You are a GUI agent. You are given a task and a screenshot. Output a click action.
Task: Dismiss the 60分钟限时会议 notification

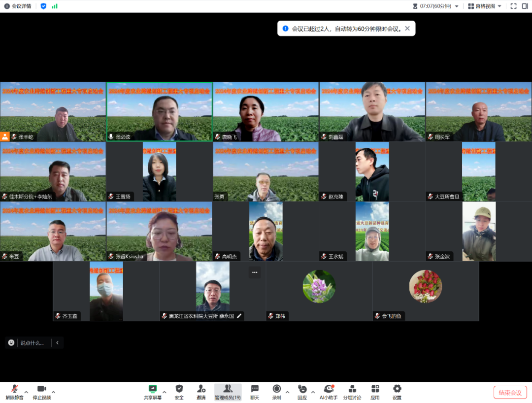click(x=407, y=29)
